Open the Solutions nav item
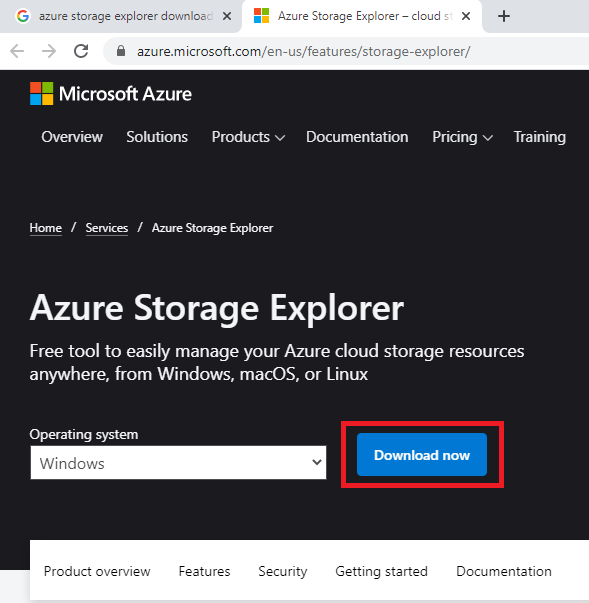The image size is (589, 603). point(157,137)
